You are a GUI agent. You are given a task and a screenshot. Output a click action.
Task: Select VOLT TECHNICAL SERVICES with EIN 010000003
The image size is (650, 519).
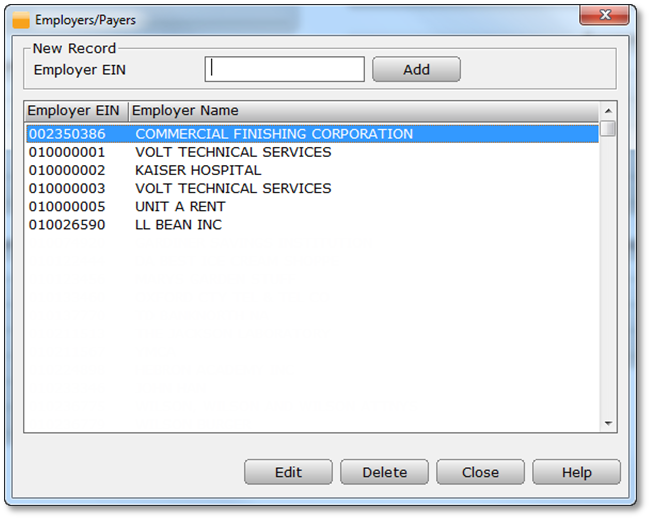(233, 188)
